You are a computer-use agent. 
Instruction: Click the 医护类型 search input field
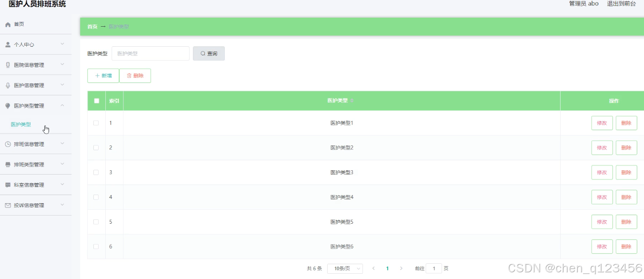pos(151,53)
